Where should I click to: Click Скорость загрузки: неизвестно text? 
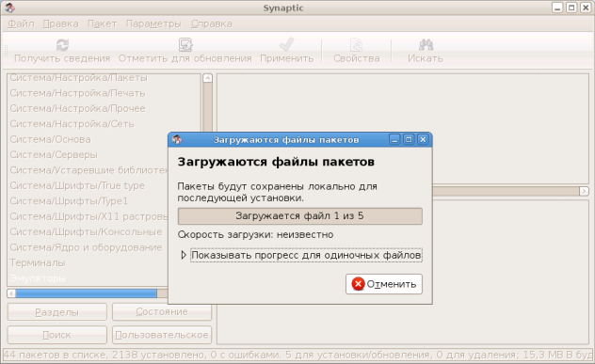coord(255,235)
